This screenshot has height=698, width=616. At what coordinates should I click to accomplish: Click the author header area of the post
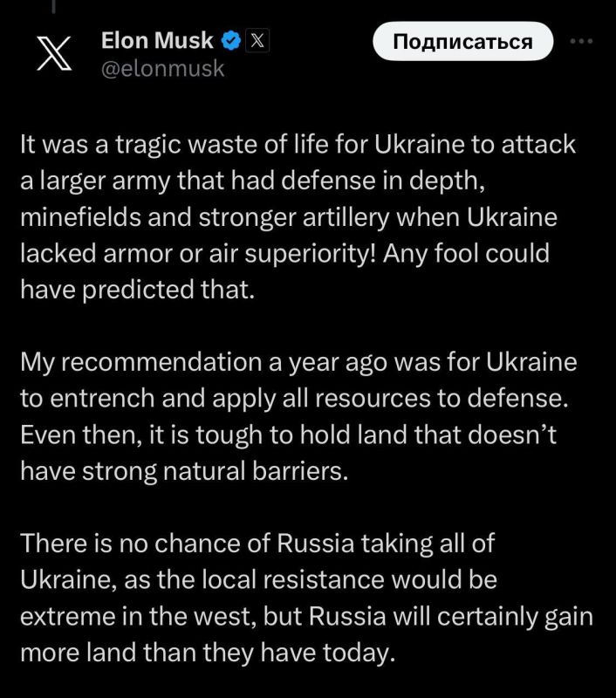tap(157, 51)
